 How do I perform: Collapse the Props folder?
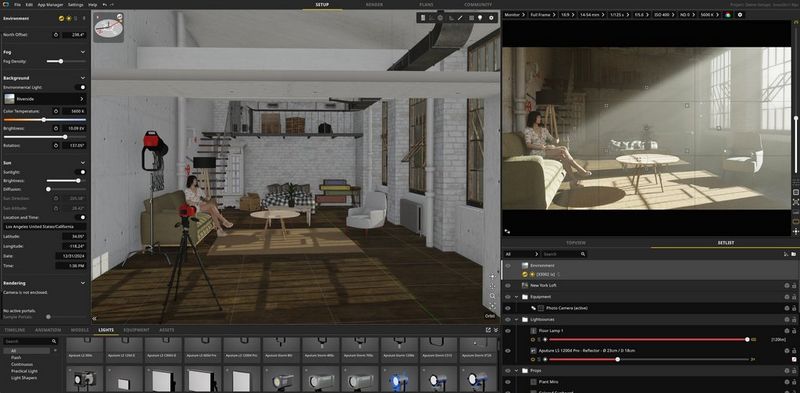click(516, 371)
